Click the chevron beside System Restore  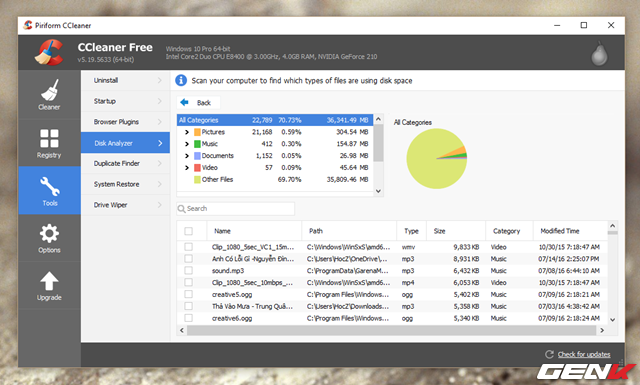point(160,184)
